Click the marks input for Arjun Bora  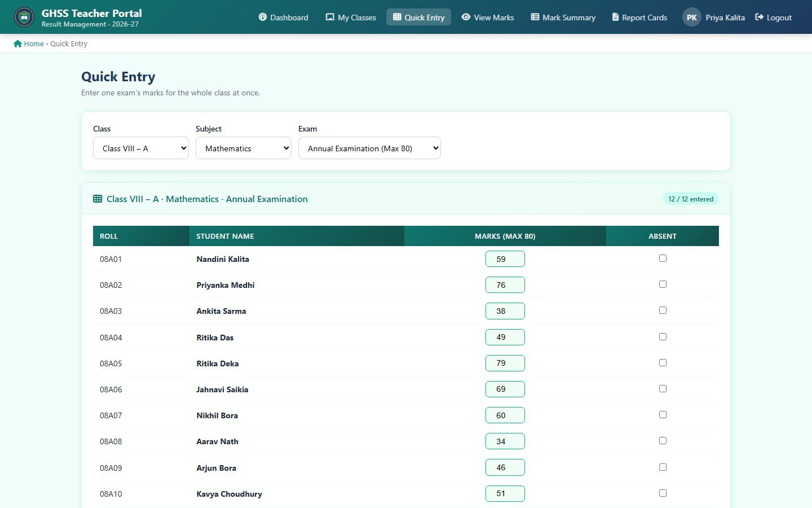(505, 467)
